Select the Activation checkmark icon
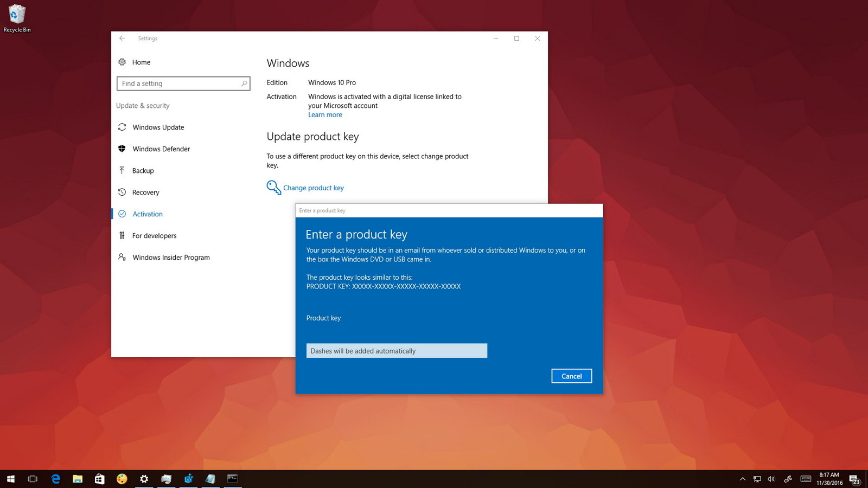 click(122, 214)
